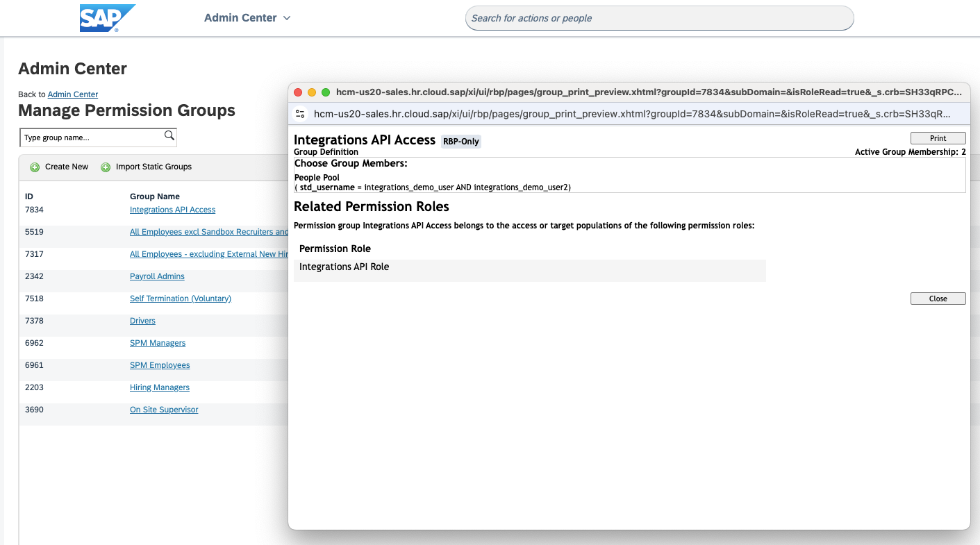The width and height of the screenshot is (980, 545).
Task: Click the Manage Permission Groups heading
Action: (126, 110)
